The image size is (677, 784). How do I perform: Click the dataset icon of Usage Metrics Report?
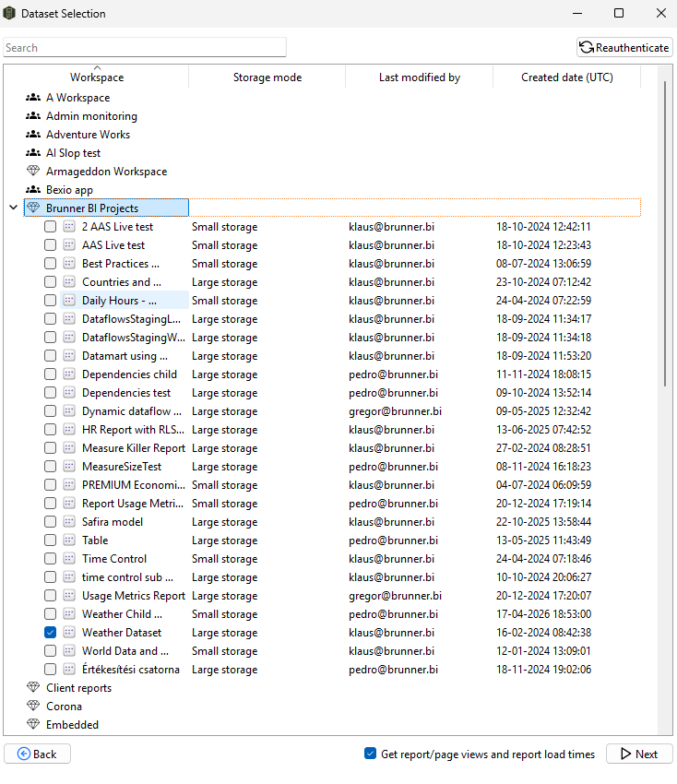pyautogui.click(x=69, y=596)
